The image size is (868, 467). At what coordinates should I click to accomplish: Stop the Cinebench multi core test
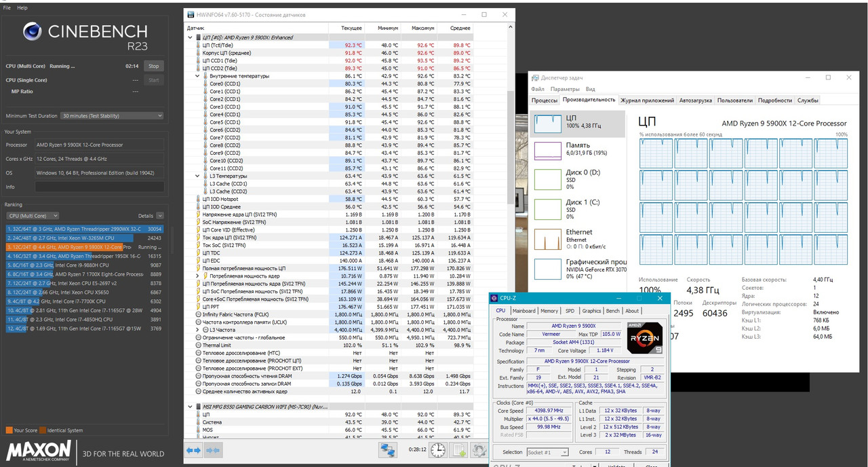[154, 67]
